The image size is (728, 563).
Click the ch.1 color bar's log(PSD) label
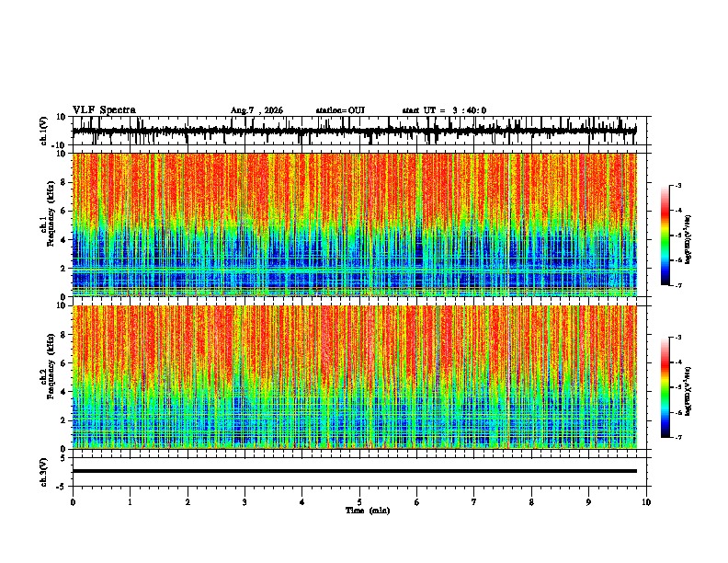coord(688,240)
